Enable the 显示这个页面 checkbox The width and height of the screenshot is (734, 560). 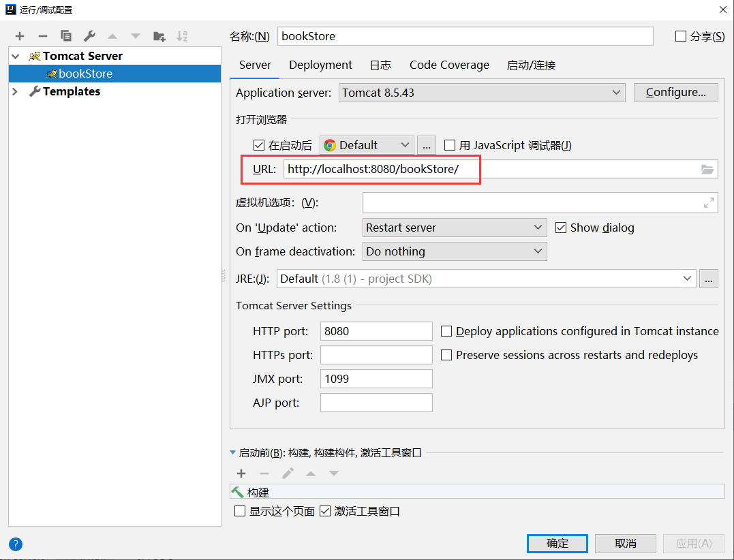pyautogui.click(x=240, y=511)
